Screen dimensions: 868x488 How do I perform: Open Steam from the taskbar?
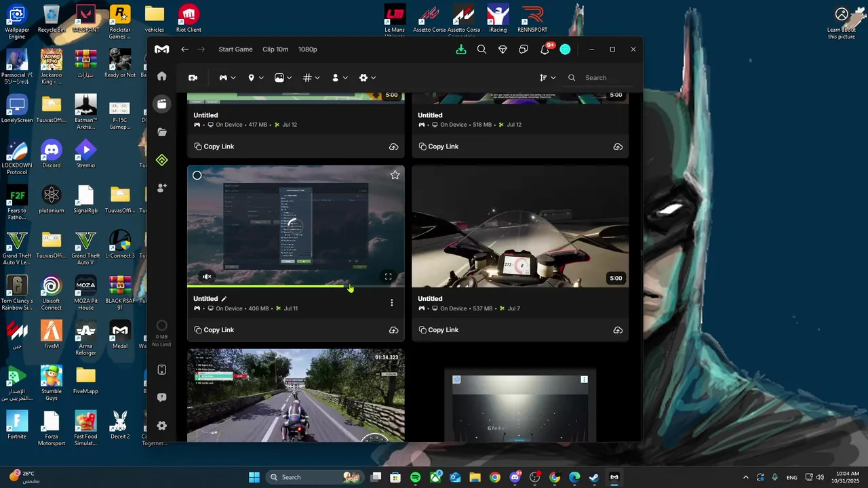tap(594, 477)
